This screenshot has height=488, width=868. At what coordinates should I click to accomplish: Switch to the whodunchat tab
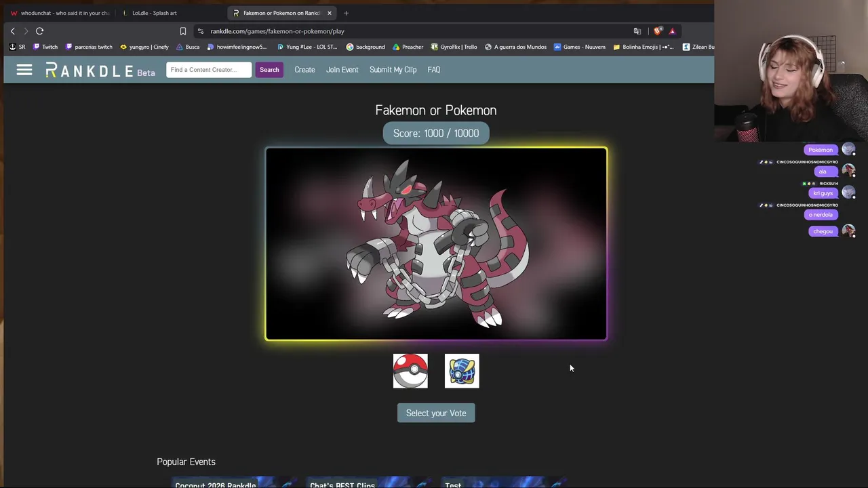[60, 13]
